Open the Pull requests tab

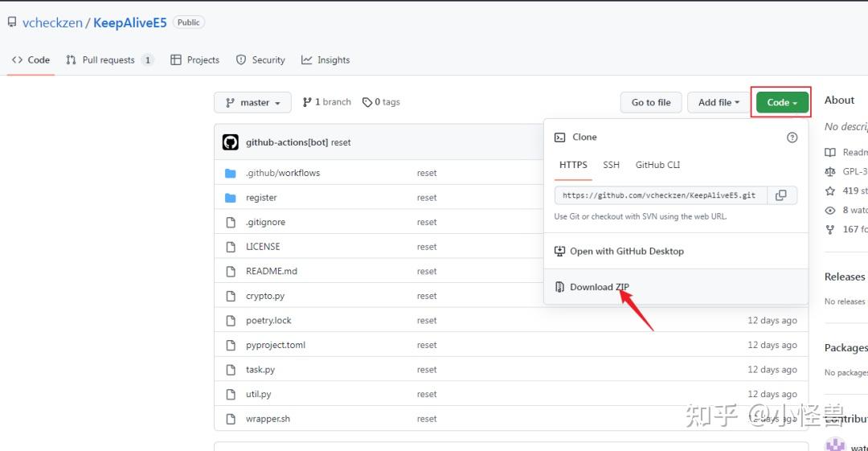(109, 60)
